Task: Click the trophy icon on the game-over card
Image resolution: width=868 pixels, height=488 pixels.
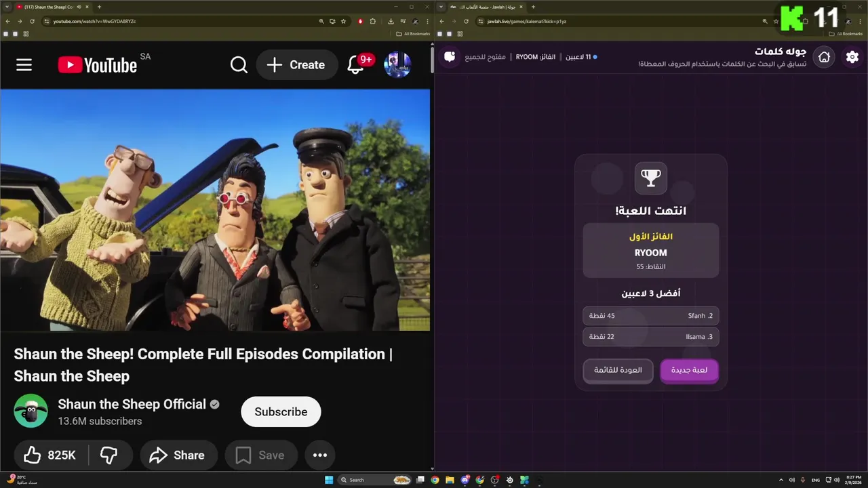Action: (650, 178)
